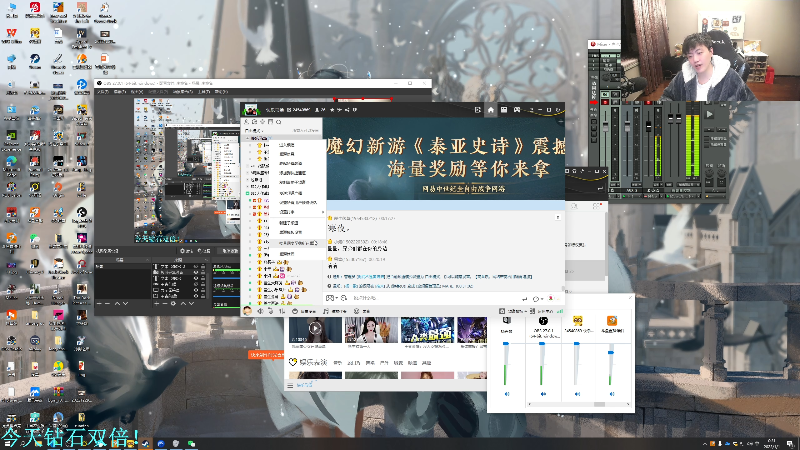Move source down with arrow in OBS Sources
Viewport: 800px width, 450px height.
pyautogui.click(x=191, y=304)
